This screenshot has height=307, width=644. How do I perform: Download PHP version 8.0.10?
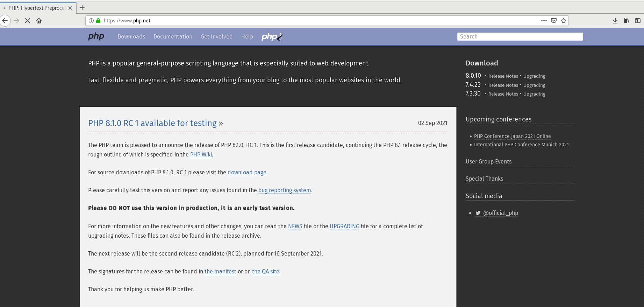(x=473, y=76)
